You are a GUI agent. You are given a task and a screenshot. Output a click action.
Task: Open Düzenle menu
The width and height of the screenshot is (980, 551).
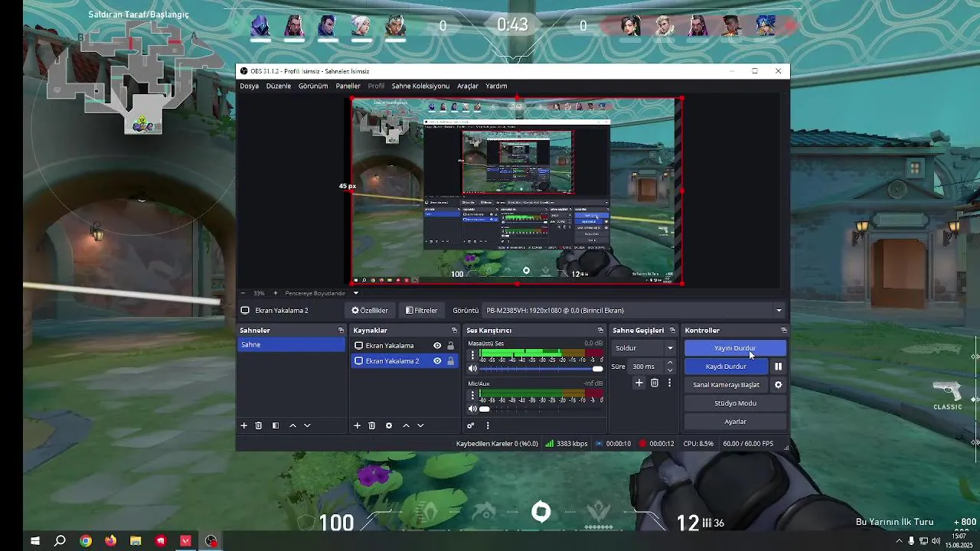(279, 86)
